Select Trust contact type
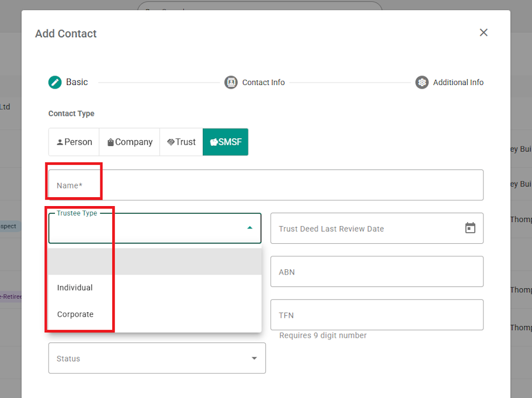The height and width of the screenshot is (398, 532). click(181, 142)
